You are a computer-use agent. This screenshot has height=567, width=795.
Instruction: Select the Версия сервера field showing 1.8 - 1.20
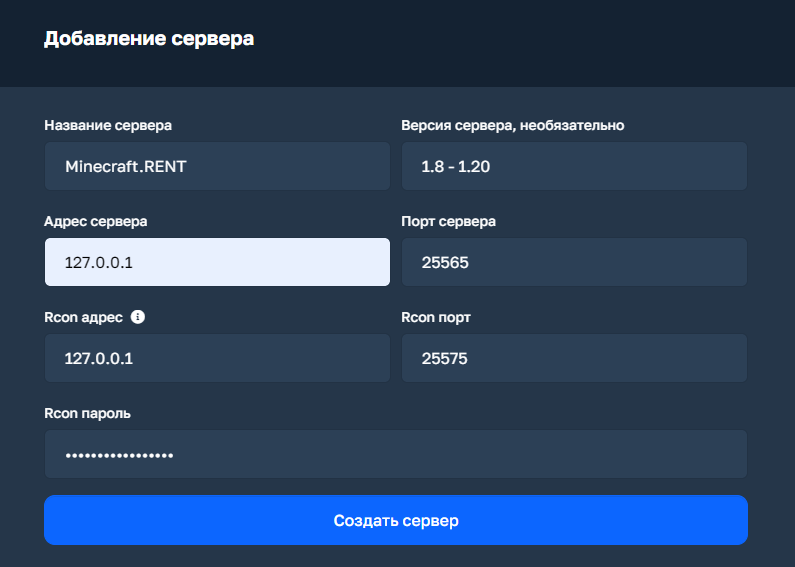coord(574,166)
